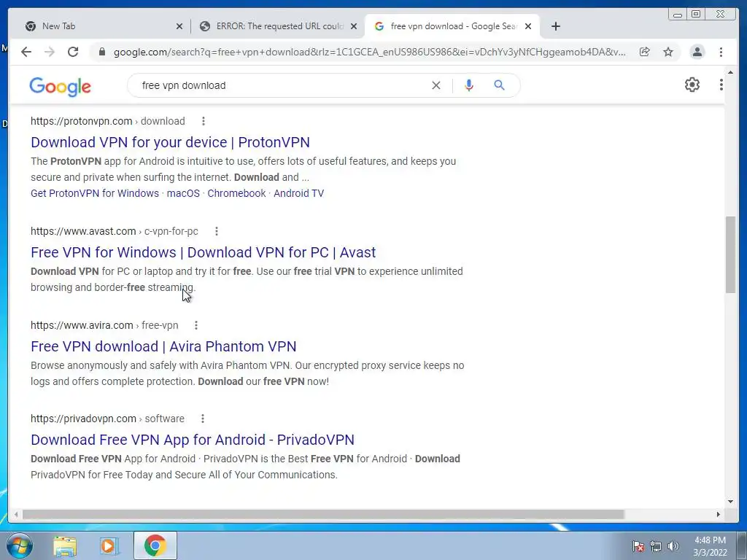Click Chrome taskbar button
747x560 pixels.
155,545
